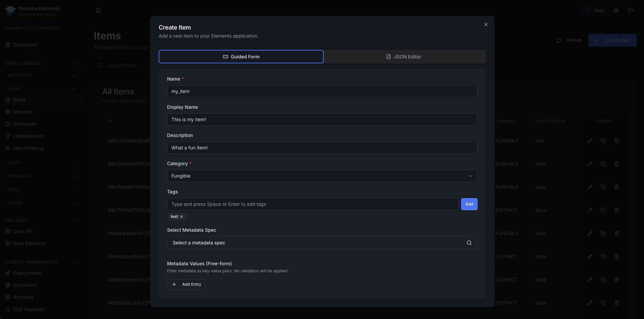
Task: Duplicate the first item using copy icon
Action: coord(603,141)
